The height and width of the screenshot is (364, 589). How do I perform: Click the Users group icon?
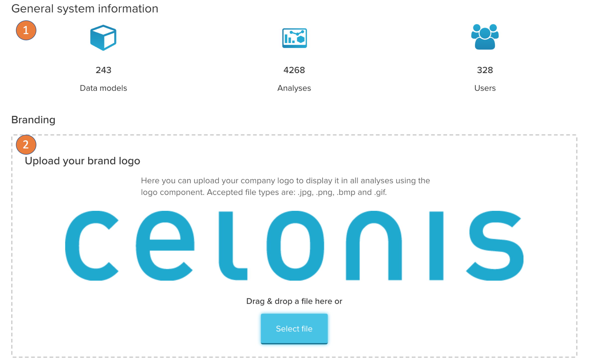(x=485, y=37)
